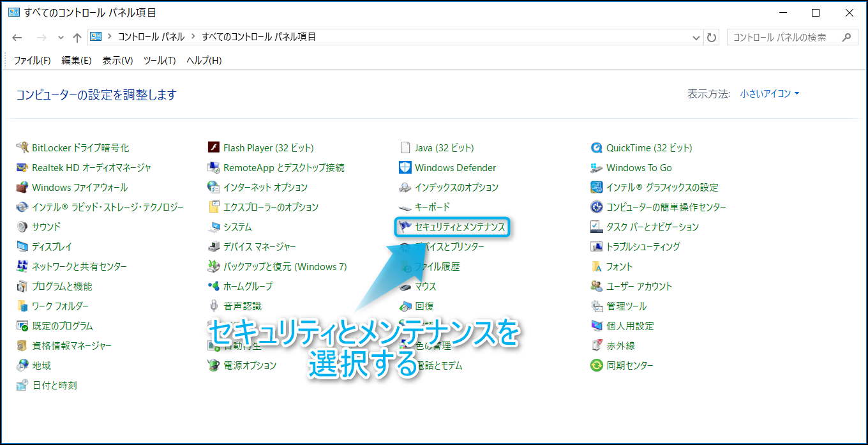Click the up-arrow navigation button
Viewport: 868px width, 445px height.
coord(77,38)
